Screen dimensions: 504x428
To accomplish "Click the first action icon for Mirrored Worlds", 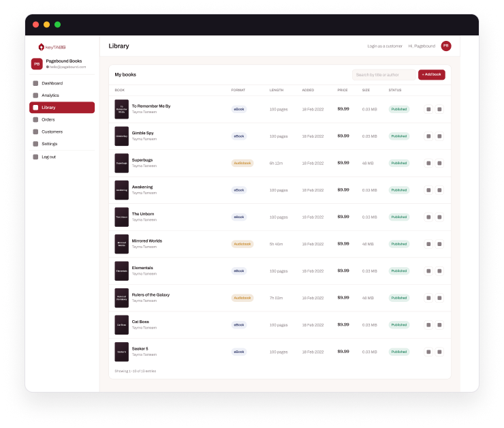I will point(428,244).
